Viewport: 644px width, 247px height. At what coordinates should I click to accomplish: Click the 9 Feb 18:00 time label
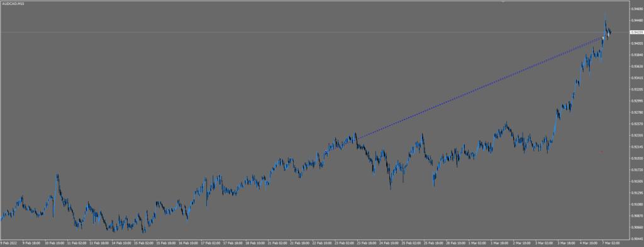coord(31,243)
